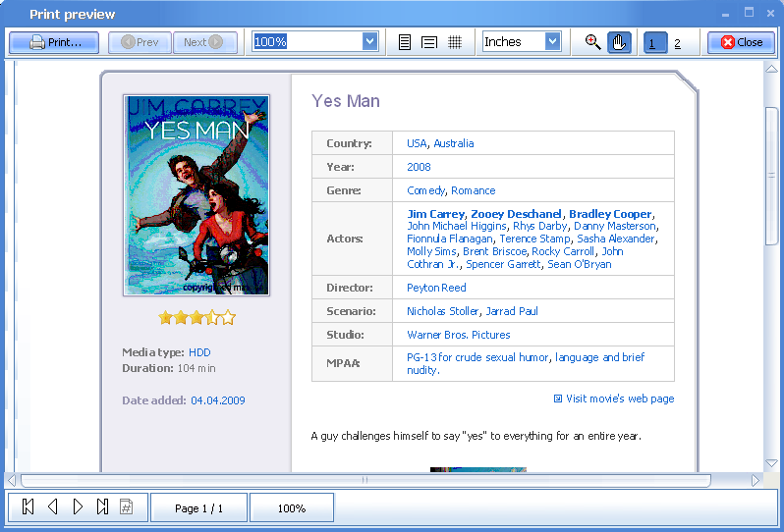The image size is (784, 532).
Task: Click the Page 1 / 1 indicator
Action: pos(199,508)
